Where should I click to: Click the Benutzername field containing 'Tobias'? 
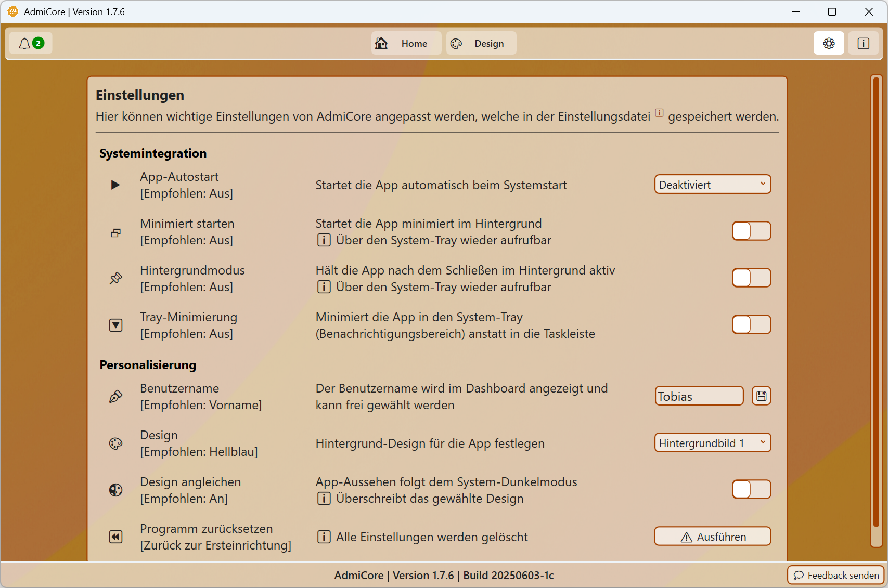(x=699, y=396)
